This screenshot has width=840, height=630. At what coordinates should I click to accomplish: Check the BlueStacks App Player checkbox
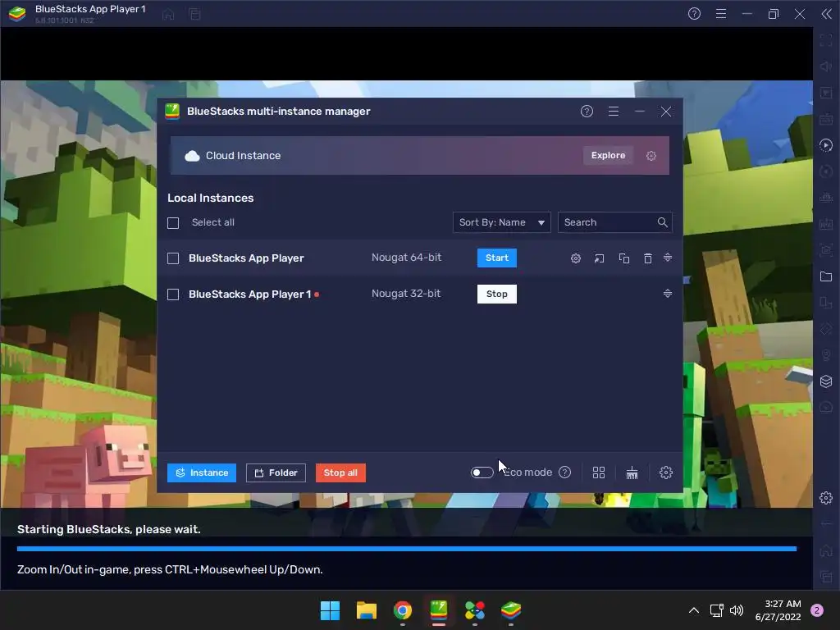pyautogui.click(x=173, y=258)
